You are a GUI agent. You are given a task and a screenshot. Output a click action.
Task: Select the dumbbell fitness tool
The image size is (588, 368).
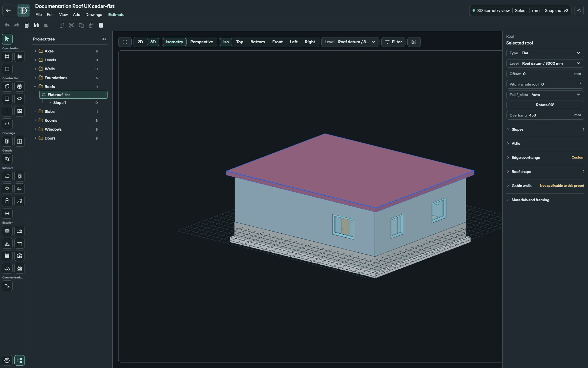pyautogui.click(x=7, y=213)
